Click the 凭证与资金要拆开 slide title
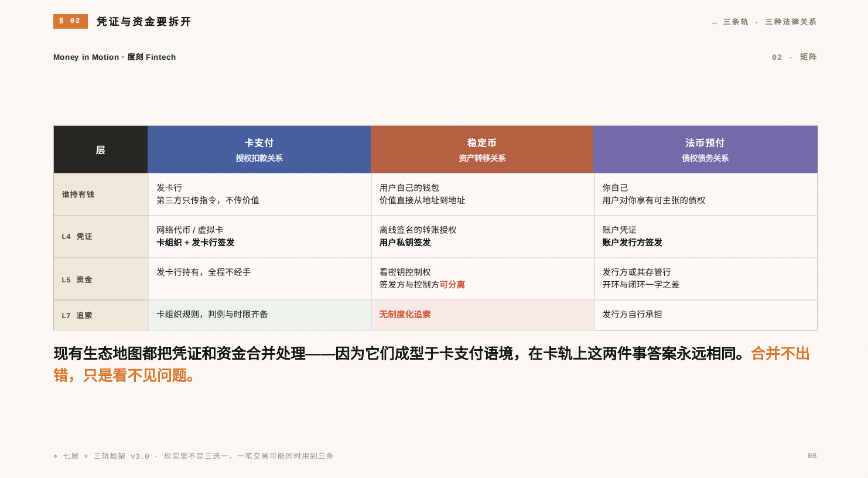Viewport: 868px width, 478px height. pyautogui.click(x=144, y=22)
